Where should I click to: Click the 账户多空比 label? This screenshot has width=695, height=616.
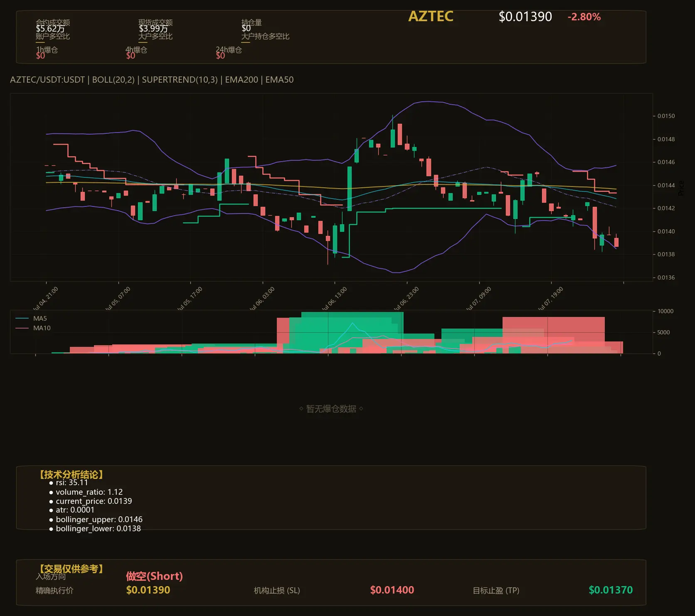click(53, 36)
